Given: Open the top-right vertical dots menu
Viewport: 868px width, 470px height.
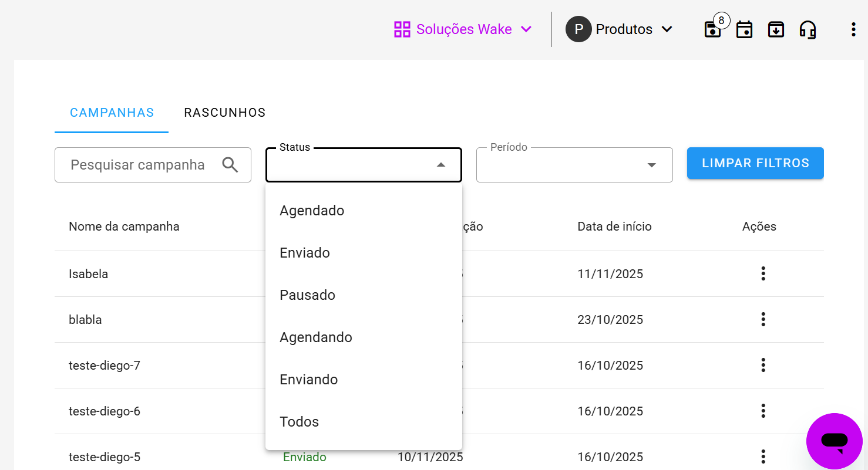Looking at the screenshot, I should (853, 29).
